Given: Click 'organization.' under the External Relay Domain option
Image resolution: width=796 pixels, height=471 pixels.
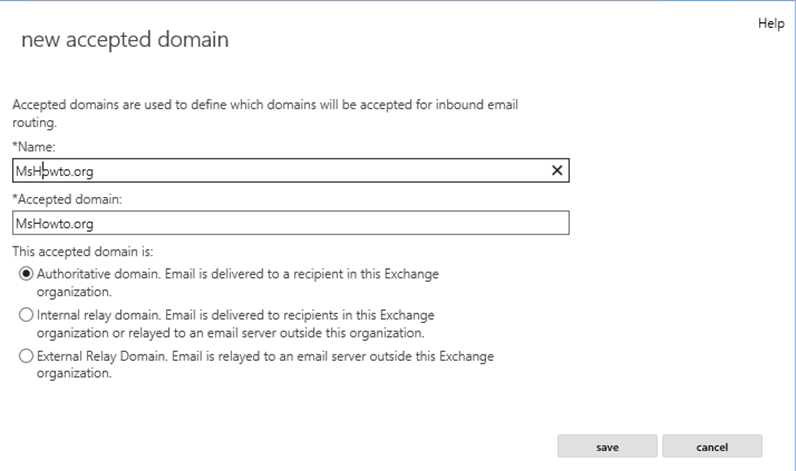Looking at the screenshot, I should 74,374.
